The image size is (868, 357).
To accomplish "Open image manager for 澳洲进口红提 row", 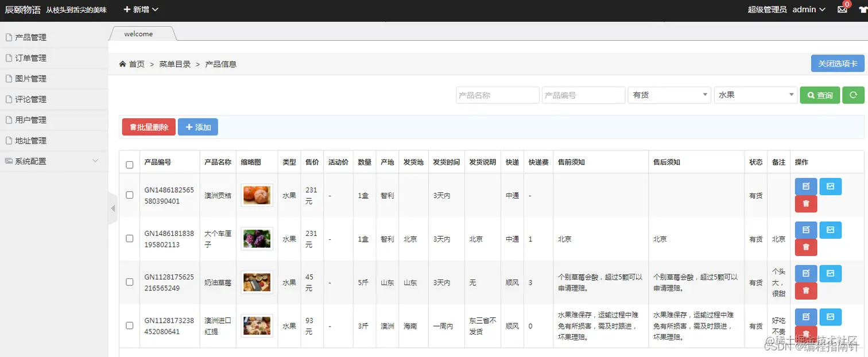I will 830,317.
